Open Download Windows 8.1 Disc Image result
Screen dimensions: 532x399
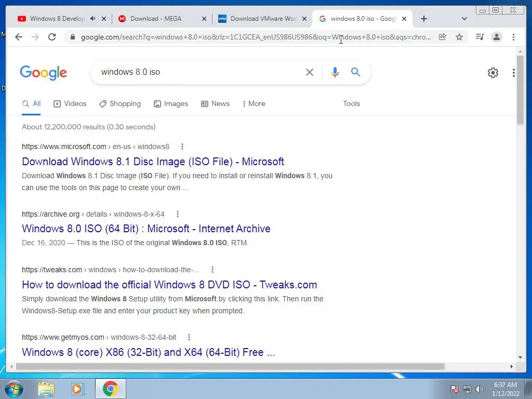(153, 162)
